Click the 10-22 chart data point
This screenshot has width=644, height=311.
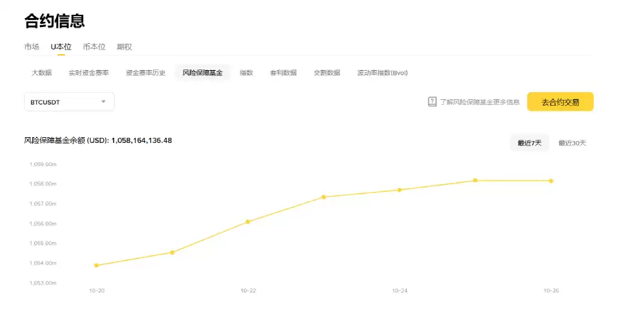pyautogui.click(x=248, y=222)
